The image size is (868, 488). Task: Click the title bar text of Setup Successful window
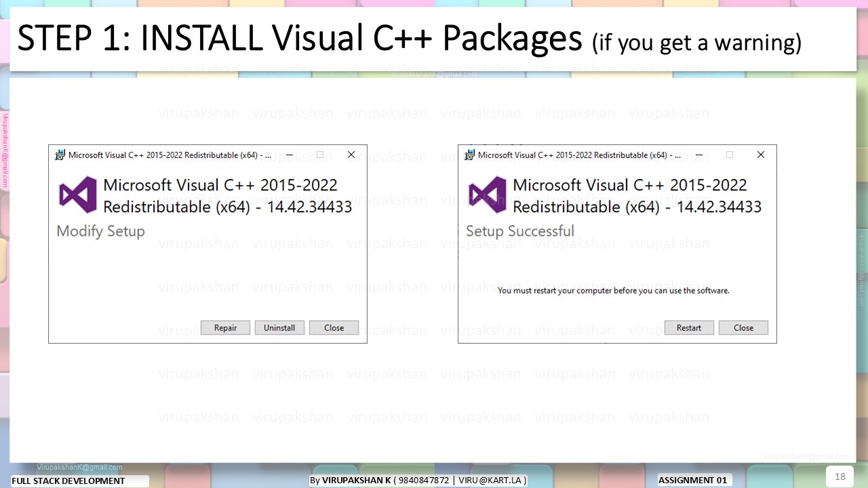(579, 155)
